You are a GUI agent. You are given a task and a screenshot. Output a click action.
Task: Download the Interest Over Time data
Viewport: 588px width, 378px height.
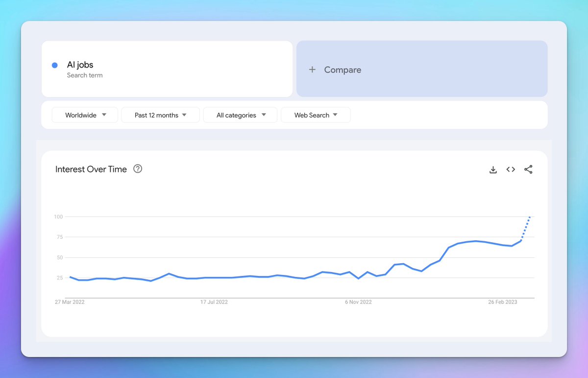493,170
